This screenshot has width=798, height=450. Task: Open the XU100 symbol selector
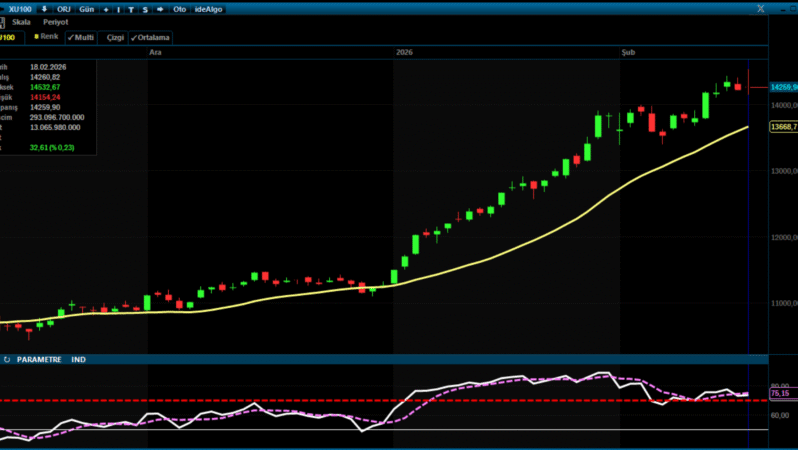click(18, 9)
